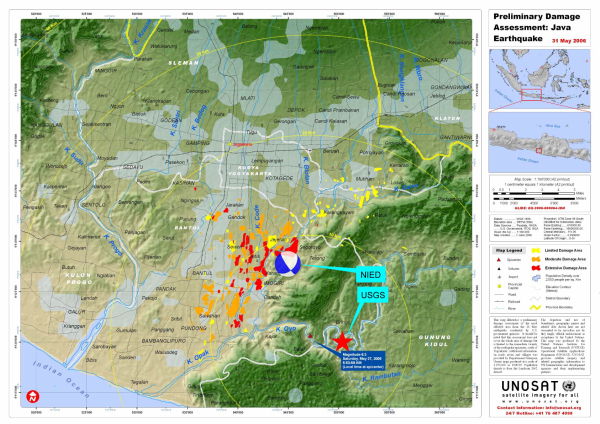
Task: Click the K. Opak river label
Action: click(198, 357)
